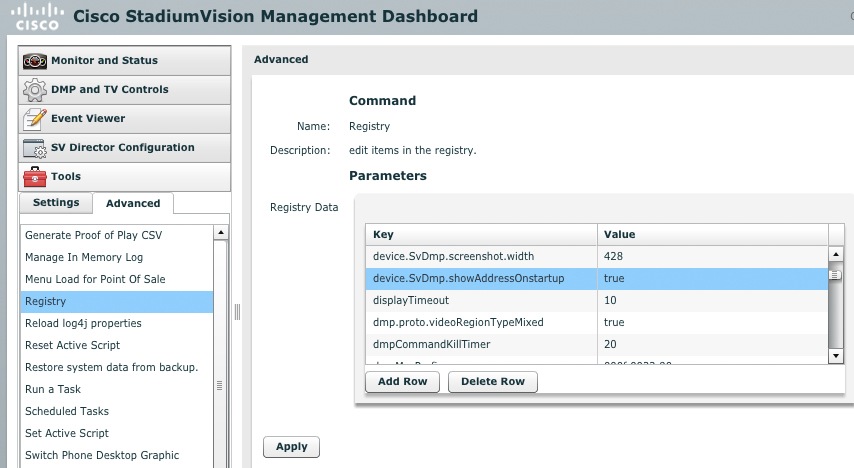This screenshot has height=468, width=854.
Task: Click the Apply button
Action: (x=291, y=447)
